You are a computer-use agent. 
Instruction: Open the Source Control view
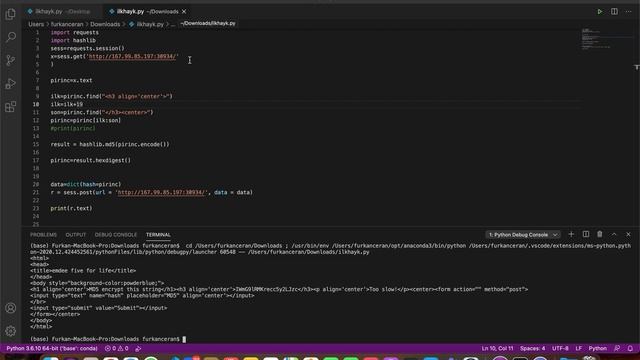(x=11, y=60)
